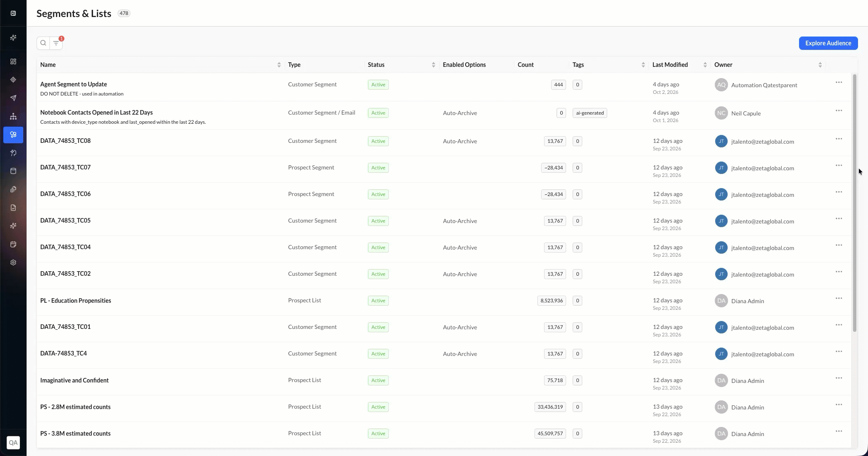Open the DATA_74853_TC07 segment
The width and height of the screenshot is (868, 456).
(65, 167)
